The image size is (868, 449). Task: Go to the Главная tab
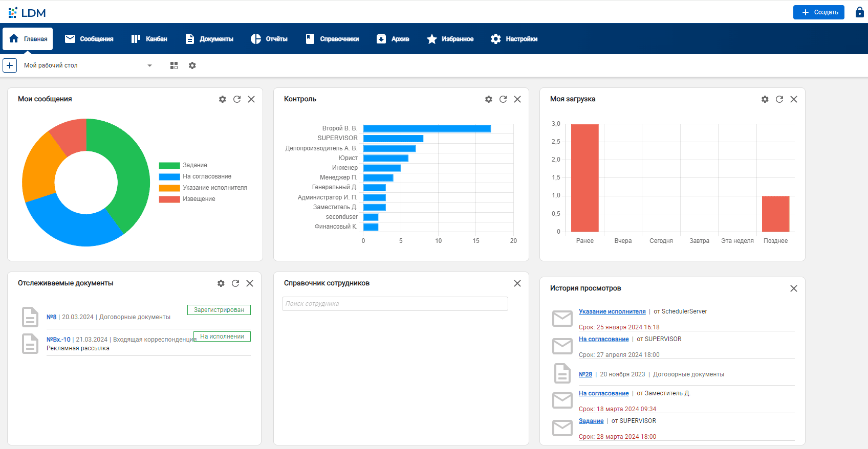tap(28, 39)
